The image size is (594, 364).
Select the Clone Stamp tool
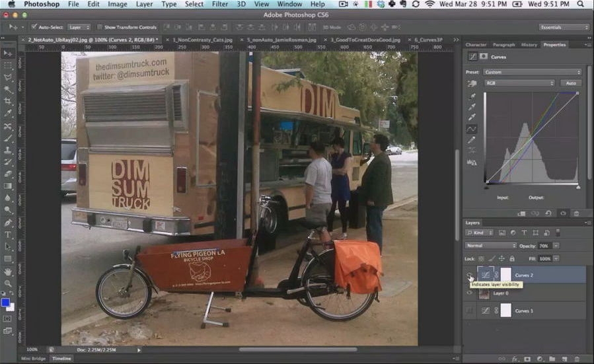(x=7, y=150)
